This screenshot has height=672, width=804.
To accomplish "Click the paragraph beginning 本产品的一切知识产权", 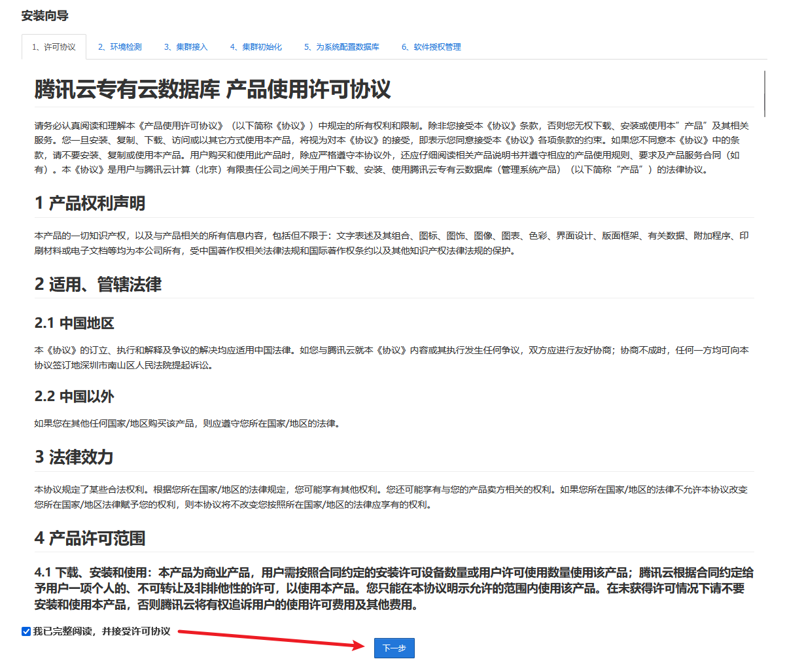I will (392, 243).
